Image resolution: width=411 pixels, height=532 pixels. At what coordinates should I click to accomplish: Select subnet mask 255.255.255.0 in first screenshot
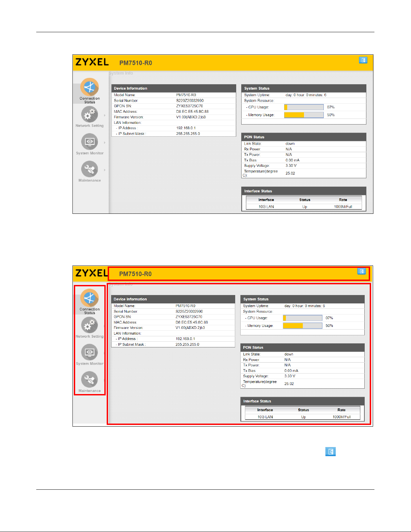tap(188, 134)
